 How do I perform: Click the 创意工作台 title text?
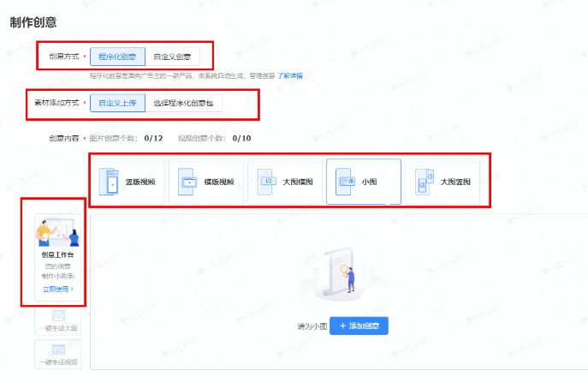pos(57,255)
